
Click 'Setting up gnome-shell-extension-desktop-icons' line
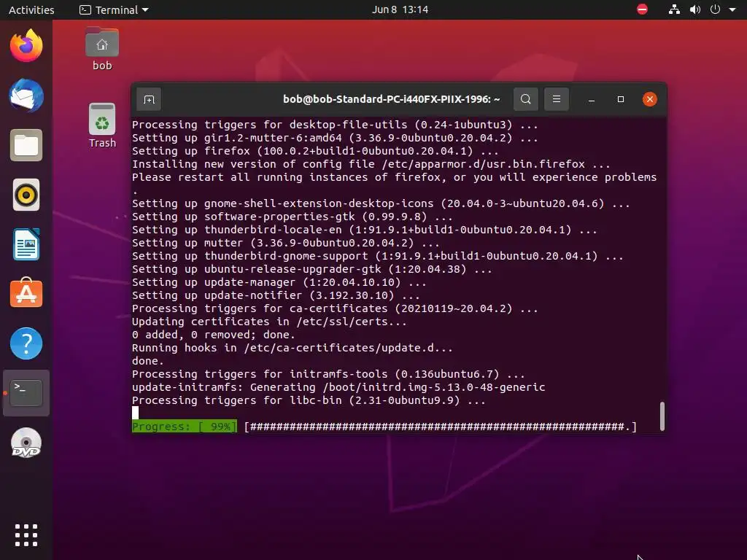[x=381, y=204]
